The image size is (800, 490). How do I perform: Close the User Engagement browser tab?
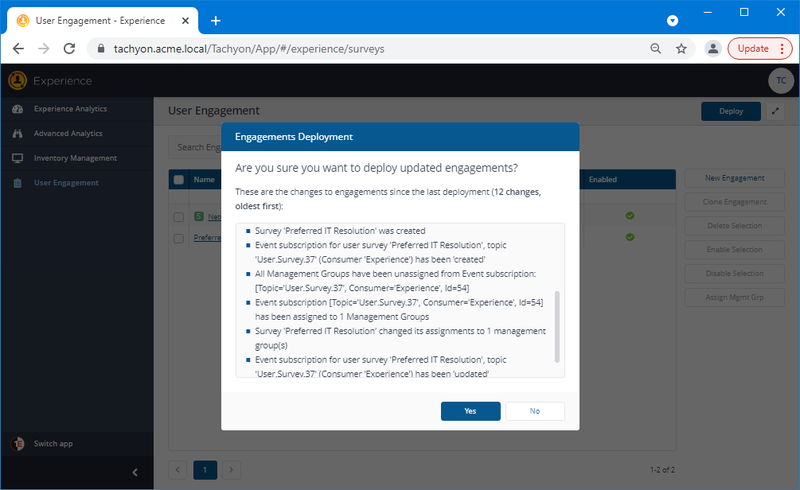[185, 20]
